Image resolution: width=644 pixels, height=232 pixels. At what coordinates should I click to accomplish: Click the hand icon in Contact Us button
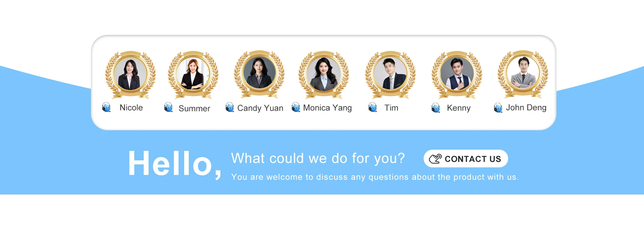pyautogui.click(x=435, y=159)
